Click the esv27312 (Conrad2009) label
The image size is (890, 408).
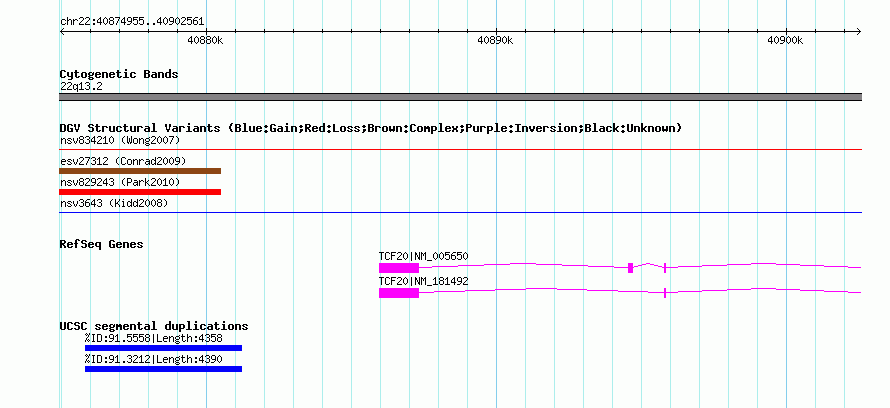pos(123,161)
